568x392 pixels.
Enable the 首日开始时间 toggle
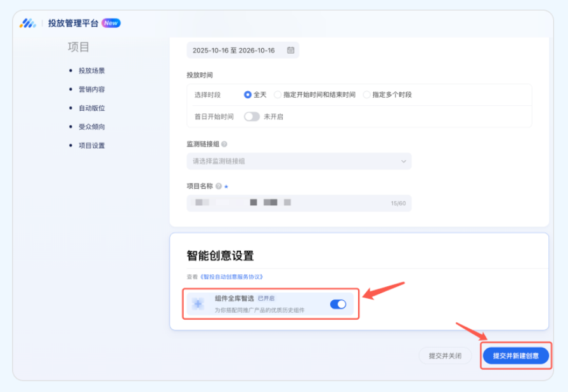click(252, 117)
